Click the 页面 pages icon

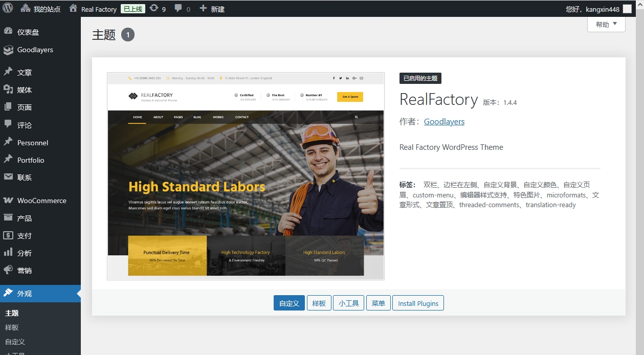tap(8, 107)
